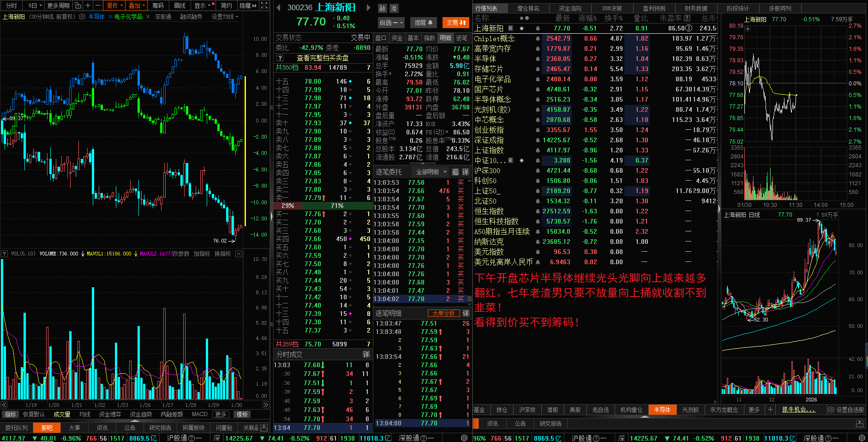Click the alert bell for 创业板指 row
This screenshot has width=868, height=442.
pos(538,130)
